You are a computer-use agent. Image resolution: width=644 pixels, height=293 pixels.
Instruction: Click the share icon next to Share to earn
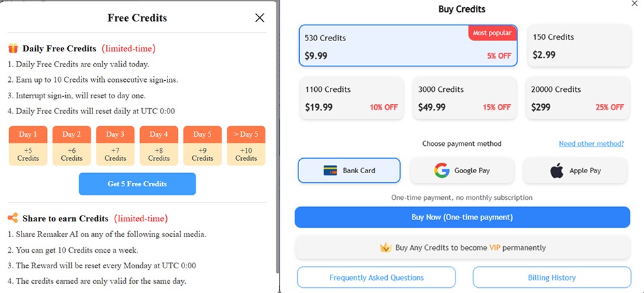[x=13, y=218]
